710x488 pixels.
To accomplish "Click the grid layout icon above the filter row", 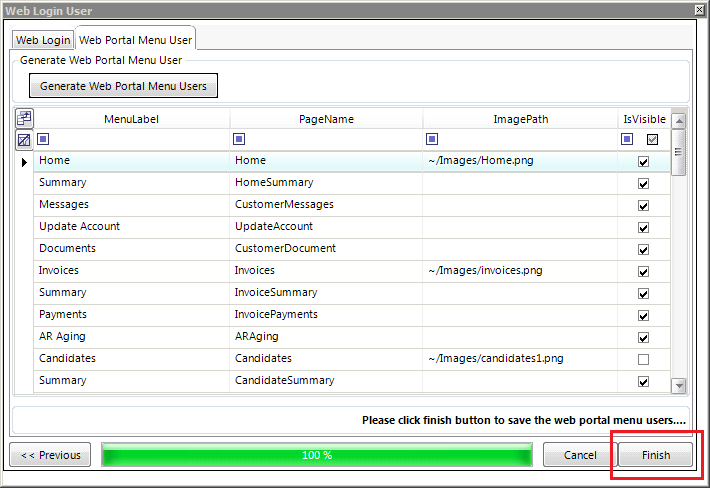I will point(24,118).
